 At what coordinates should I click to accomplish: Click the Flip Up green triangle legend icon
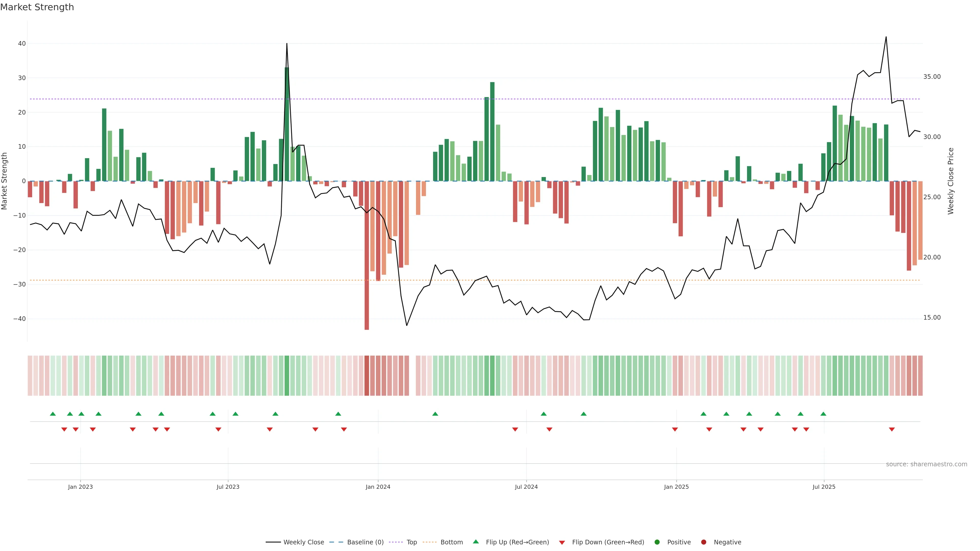(475, 542)
